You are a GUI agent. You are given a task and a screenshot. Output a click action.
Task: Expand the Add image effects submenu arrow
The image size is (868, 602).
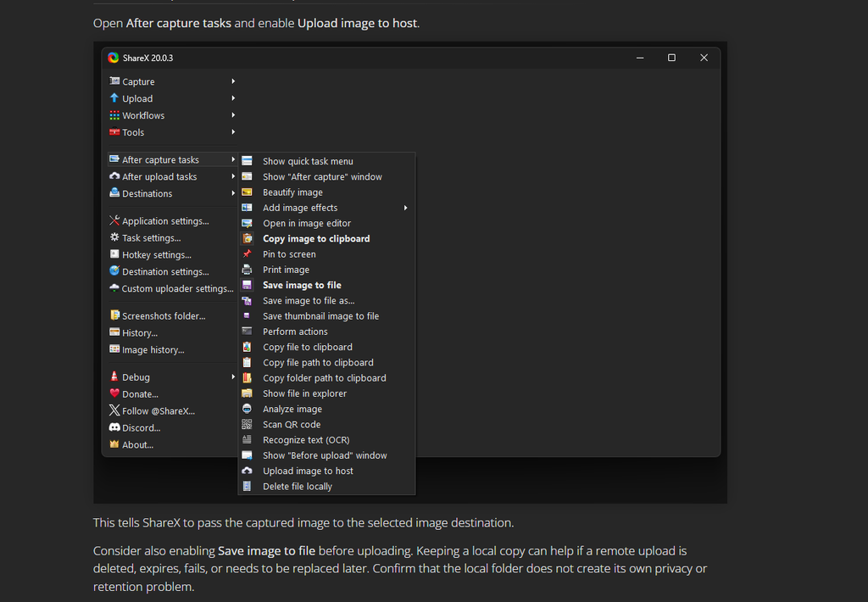pyautogui.click(x=406, y=208)
